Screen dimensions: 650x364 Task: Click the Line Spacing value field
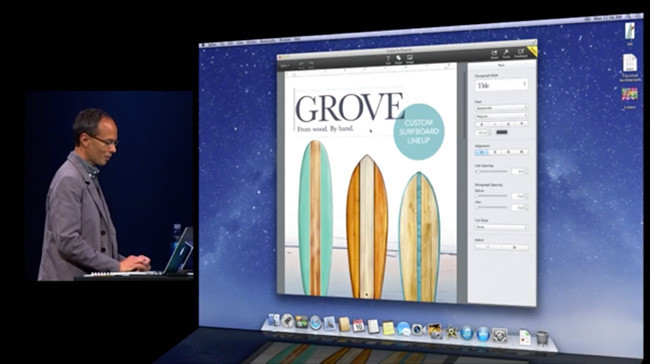pos(517,171)
